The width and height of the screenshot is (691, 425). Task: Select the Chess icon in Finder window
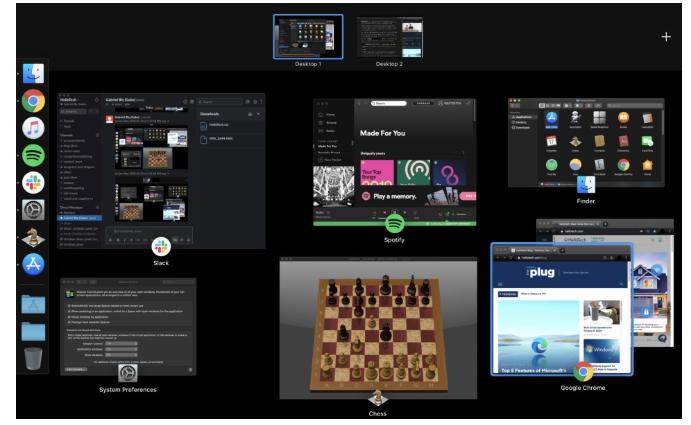coord(575,142)
